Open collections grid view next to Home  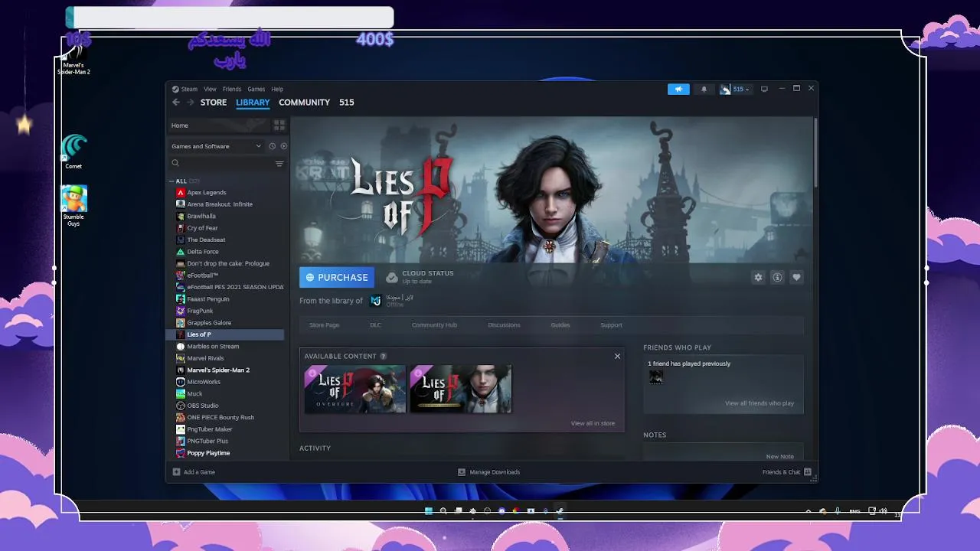coord(279,126)
